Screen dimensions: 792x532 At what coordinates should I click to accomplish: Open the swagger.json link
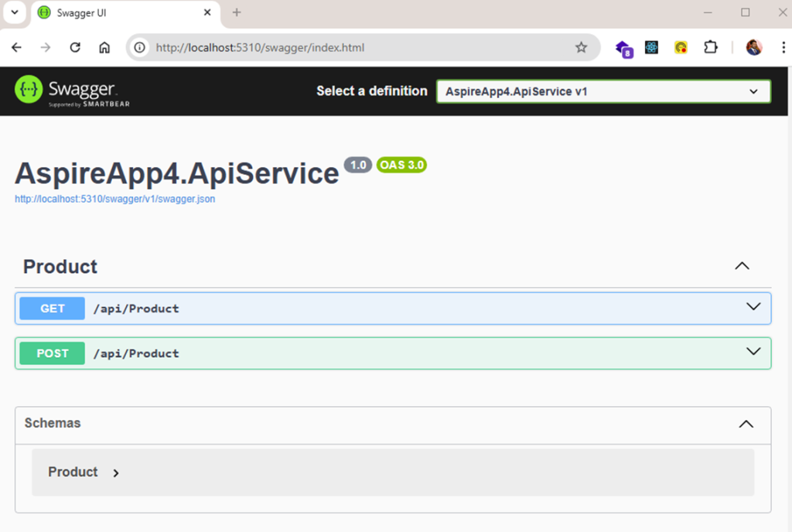[x=114, y=199]
